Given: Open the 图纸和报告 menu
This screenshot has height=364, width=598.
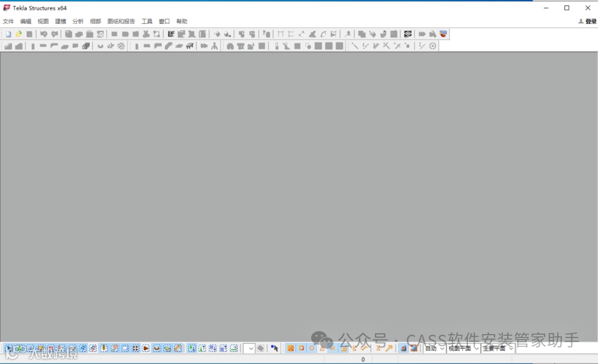Looking at the screenshot, I should (121, 22).
